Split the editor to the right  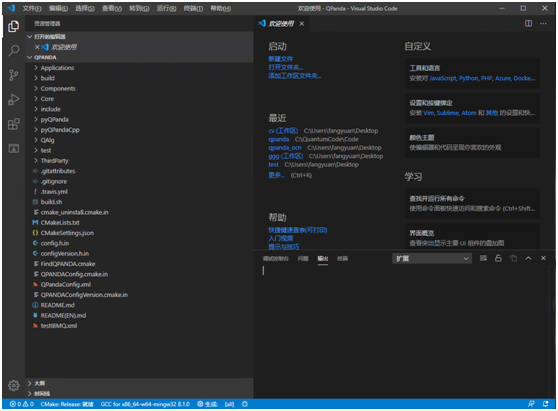[528, 23]
